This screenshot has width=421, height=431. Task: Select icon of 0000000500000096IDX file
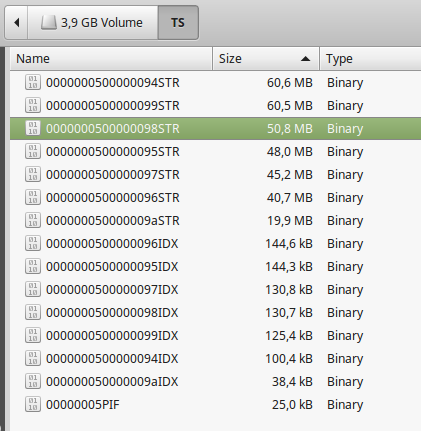coord(33,243)
